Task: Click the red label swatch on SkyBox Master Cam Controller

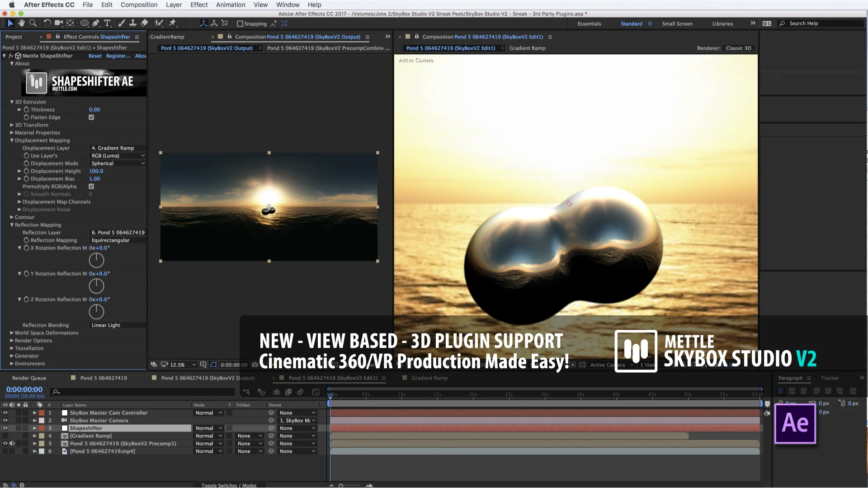Action: point(41,413)
